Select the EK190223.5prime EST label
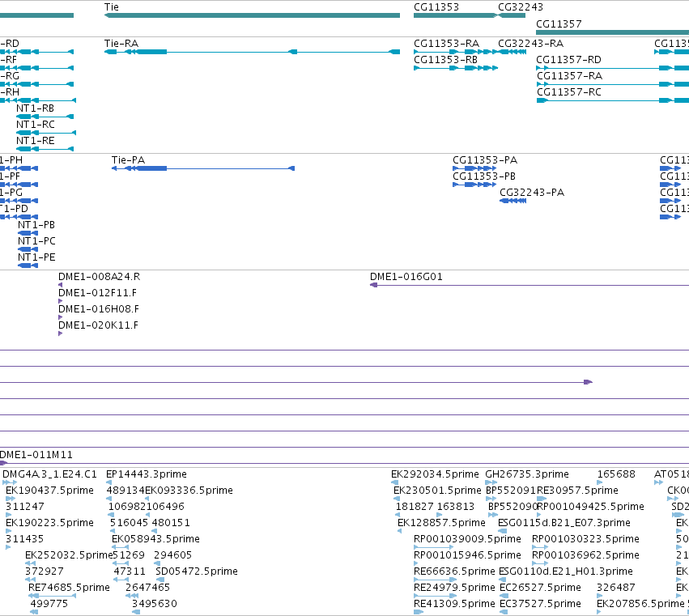 click(x=49, y=523)
